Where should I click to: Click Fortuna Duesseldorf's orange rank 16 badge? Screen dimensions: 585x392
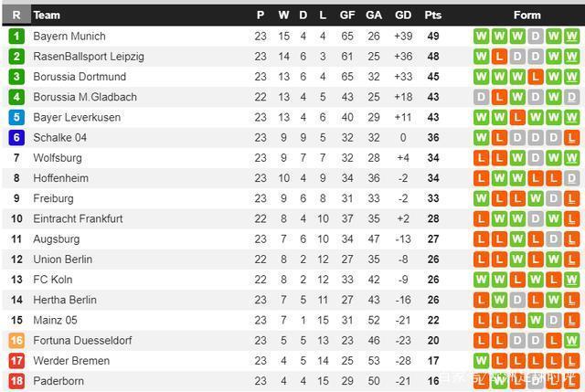(16, 341)
